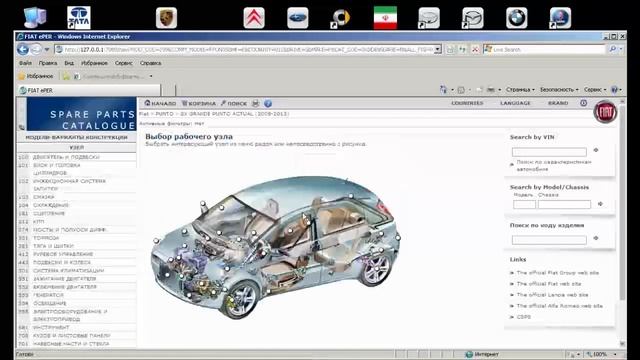Open the COUNTRIES menu

(467, 103)
